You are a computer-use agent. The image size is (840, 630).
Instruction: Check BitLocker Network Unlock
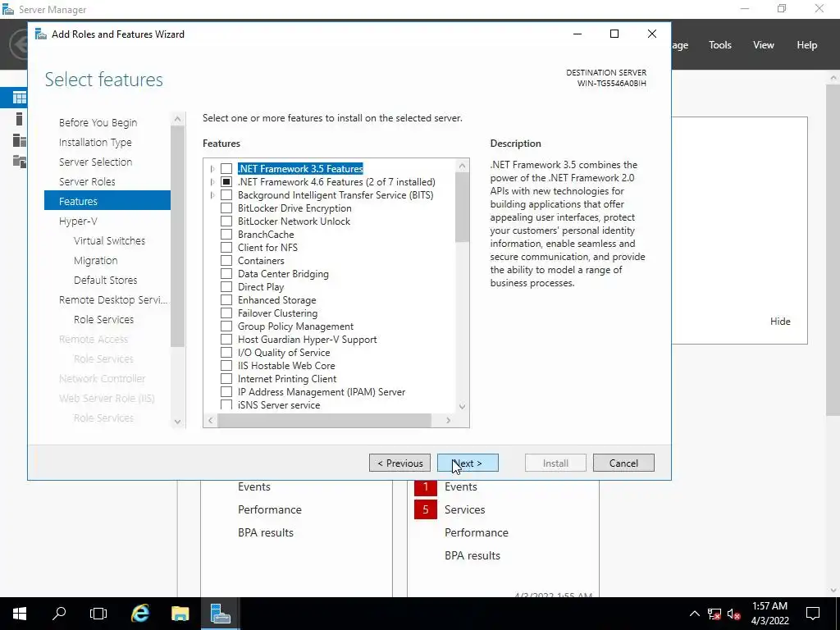[226, 221]
